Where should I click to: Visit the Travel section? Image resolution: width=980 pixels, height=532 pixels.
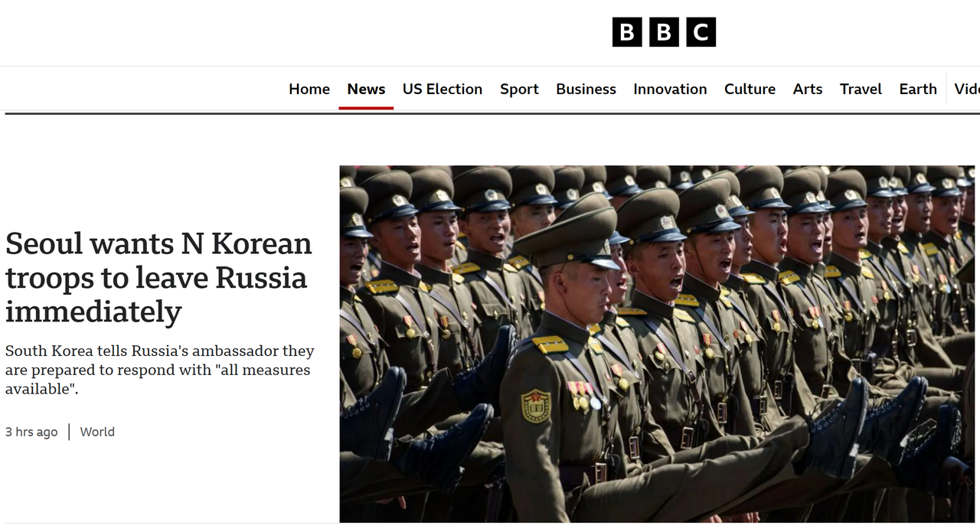(861, 89)
